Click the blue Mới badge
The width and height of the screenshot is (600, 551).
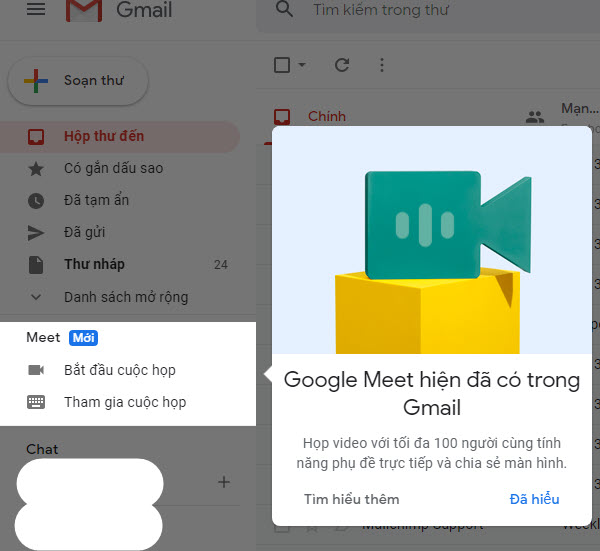(83, 338)
